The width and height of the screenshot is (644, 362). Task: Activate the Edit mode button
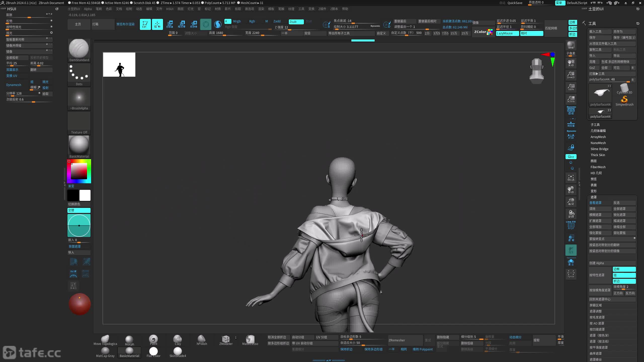coord(145,24)
